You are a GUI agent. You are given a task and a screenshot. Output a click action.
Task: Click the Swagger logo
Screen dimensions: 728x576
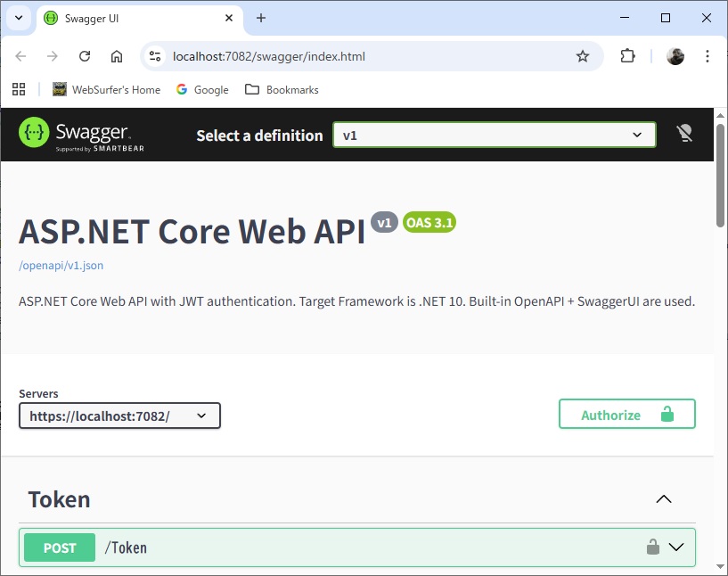(80, 135)
